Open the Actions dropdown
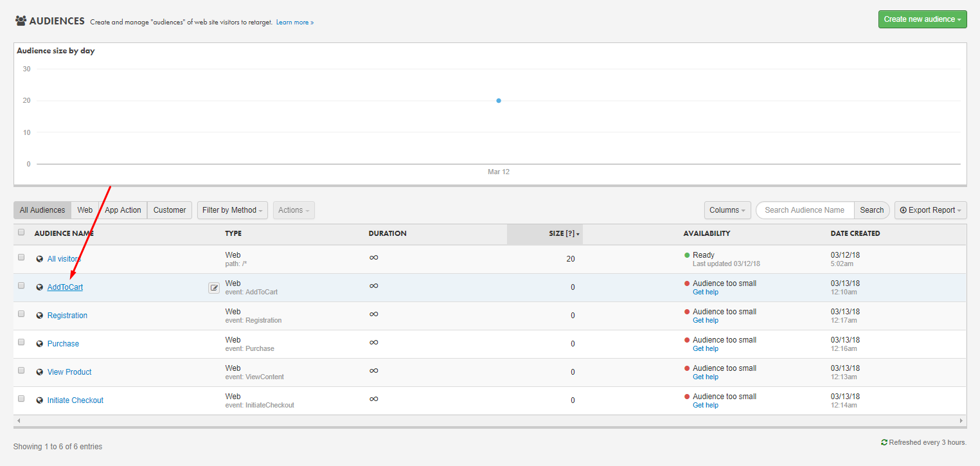 pyautogui.click(x=294, y=210)
